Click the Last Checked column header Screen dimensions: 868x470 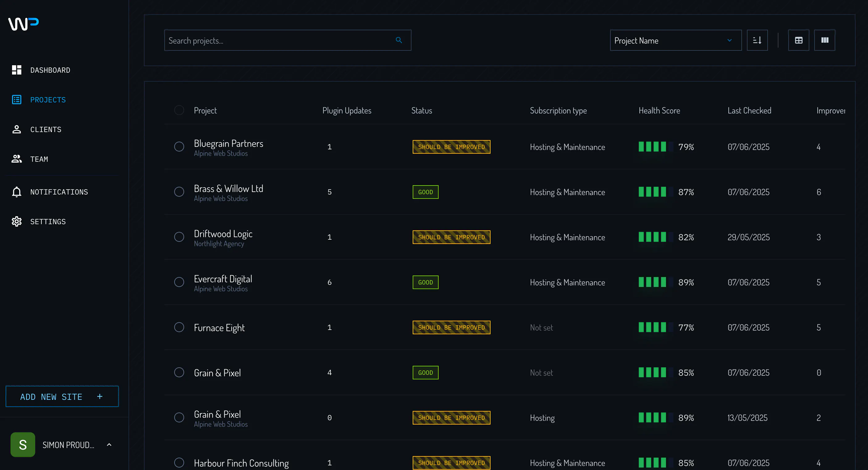pos(749,110)
